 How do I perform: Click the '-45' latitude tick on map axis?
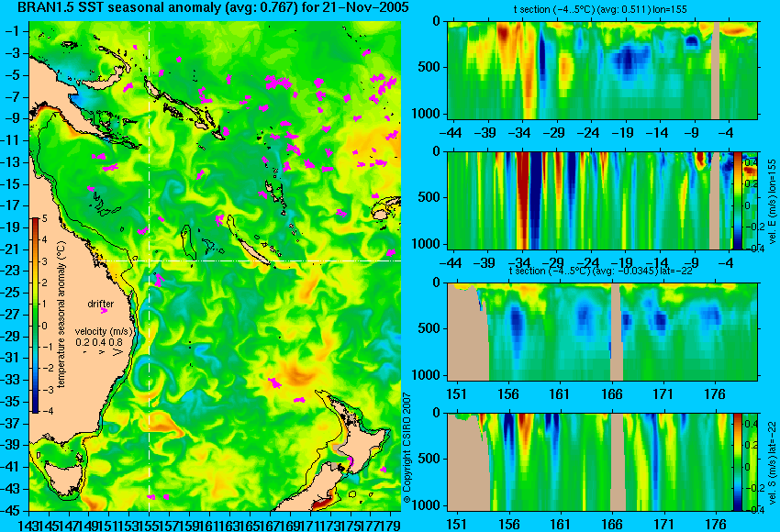(11, 511)
